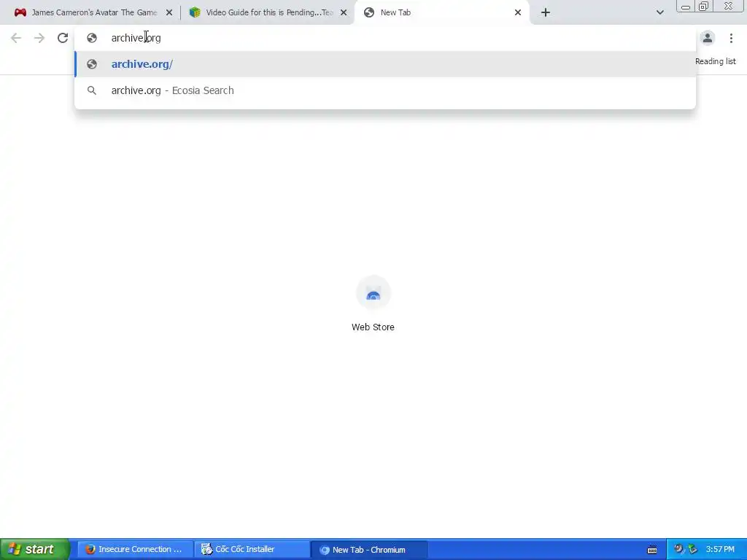Image resolution: width=747 pixels, height=560 pixels.
Task: Close the James Cameron's Avatar tab
Action: coord(169,12)
